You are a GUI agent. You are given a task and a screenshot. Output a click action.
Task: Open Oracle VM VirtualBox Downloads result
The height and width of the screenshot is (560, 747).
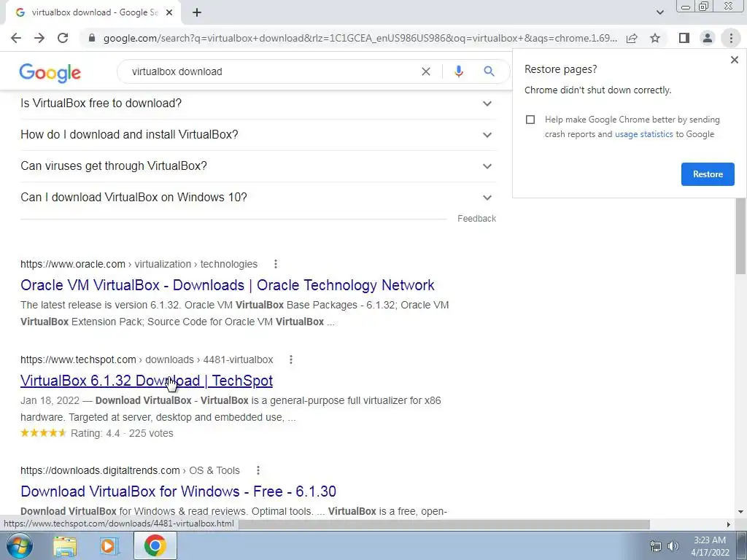coord(228,285)
